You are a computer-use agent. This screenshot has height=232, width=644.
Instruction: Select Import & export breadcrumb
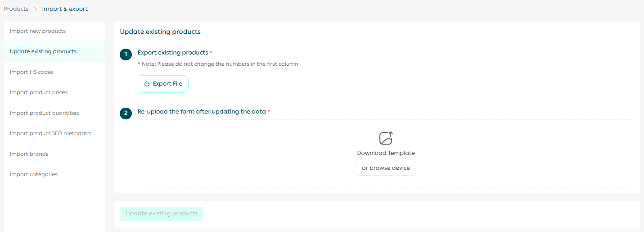coord(65,9)
